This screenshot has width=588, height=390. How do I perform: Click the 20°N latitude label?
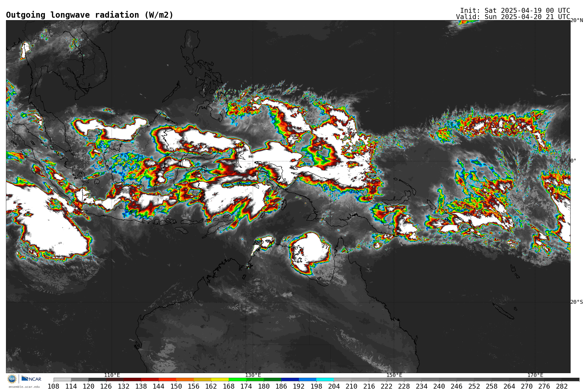click(577, 20)
